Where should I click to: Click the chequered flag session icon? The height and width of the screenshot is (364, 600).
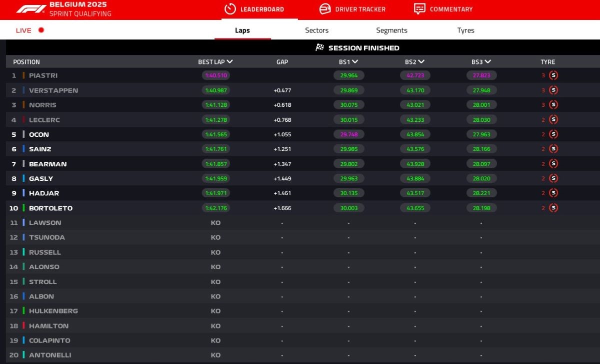[320, 47]
